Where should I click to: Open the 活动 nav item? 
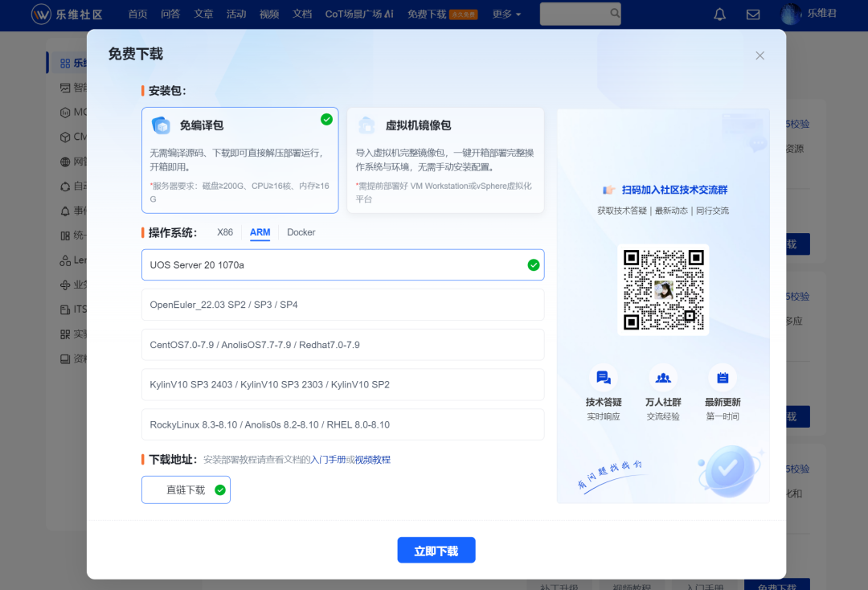point(236,14)
